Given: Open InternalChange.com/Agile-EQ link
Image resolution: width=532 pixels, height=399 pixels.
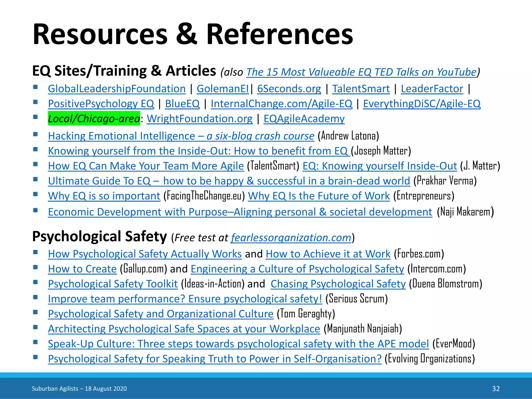Looking at the screenshot, I should (281, 104).
